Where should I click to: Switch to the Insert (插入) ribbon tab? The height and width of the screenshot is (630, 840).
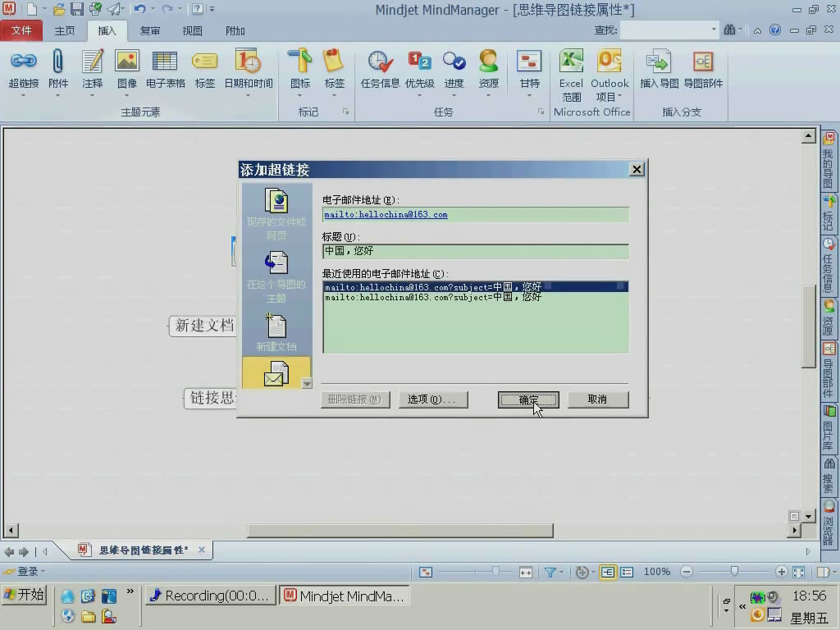(x=107, y=30)
